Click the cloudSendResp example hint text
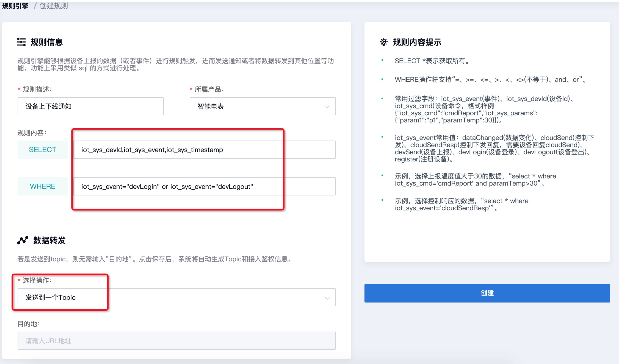The height and width of the screenshot is (364, 619). click(x=461, y=205)
